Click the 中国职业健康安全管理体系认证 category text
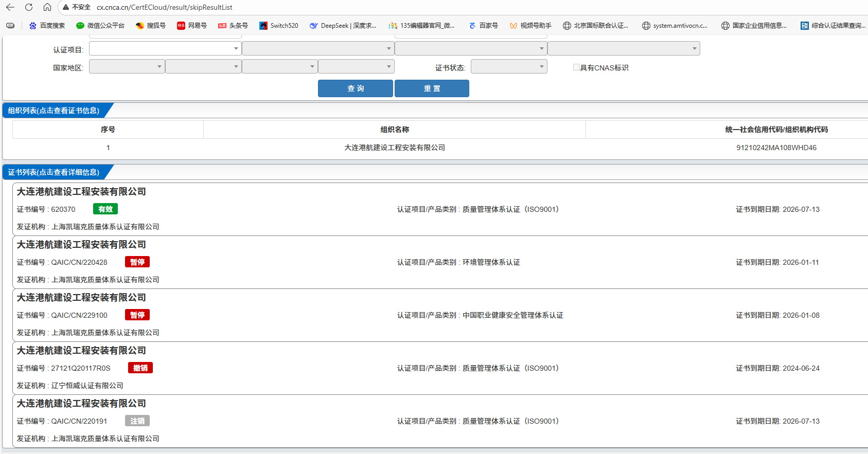 513,315
